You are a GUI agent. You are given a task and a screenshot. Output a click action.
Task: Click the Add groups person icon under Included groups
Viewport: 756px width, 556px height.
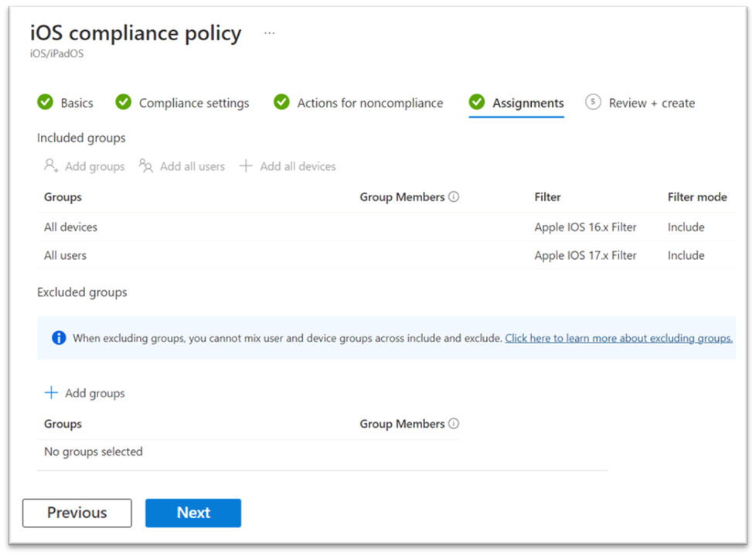tap(51, 166)
